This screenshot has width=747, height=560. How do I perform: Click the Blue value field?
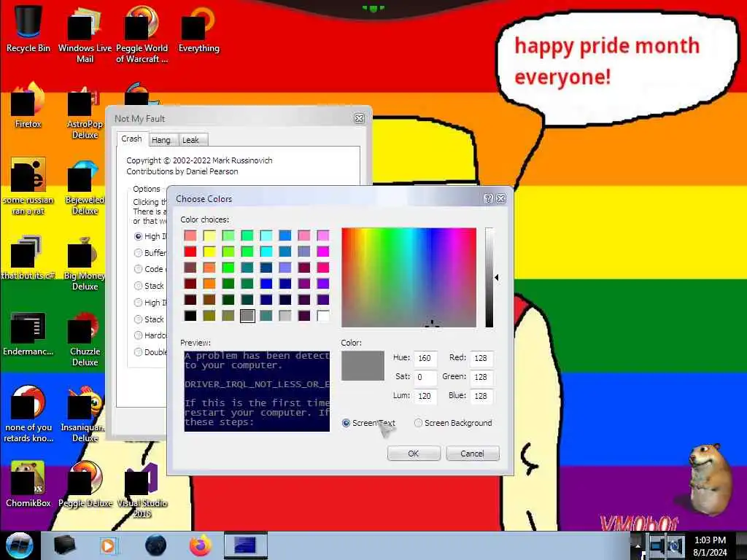tap(481, 396)
